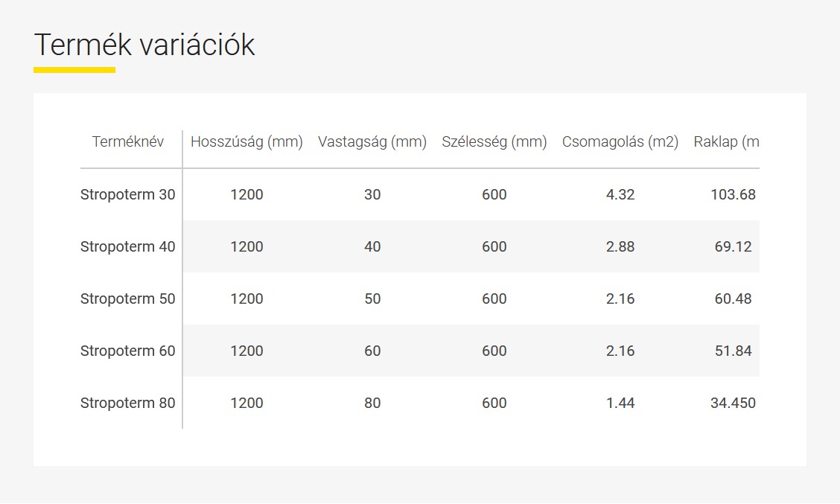Select the Stropoterm 40 row label

[128, 246]
